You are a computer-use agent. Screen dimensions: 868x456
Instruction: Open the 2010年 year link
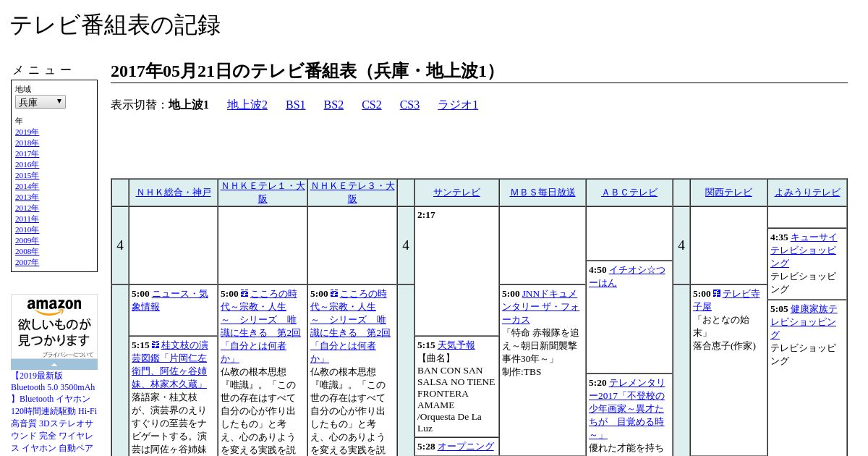[x=27, y=230]
